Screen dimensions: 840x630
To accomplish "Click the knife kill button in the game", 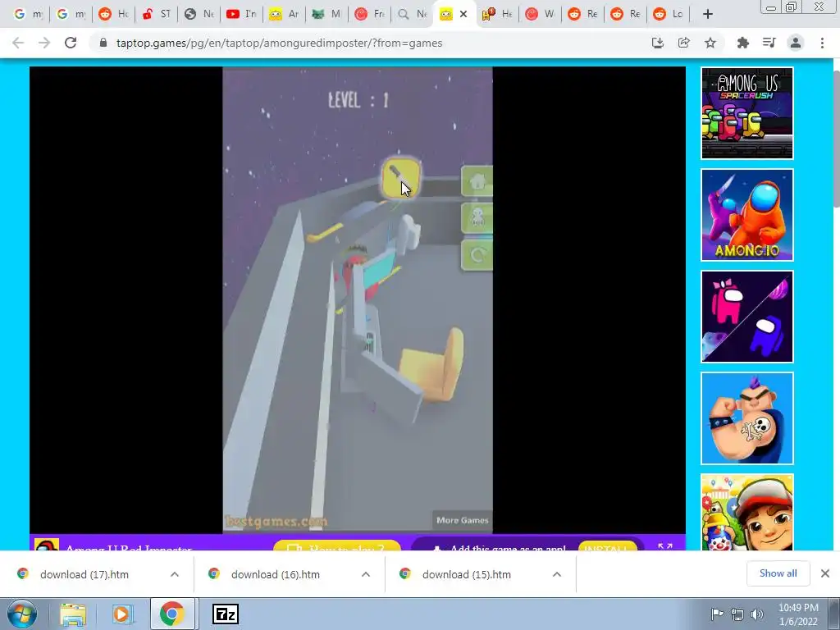I will (400, 179).
